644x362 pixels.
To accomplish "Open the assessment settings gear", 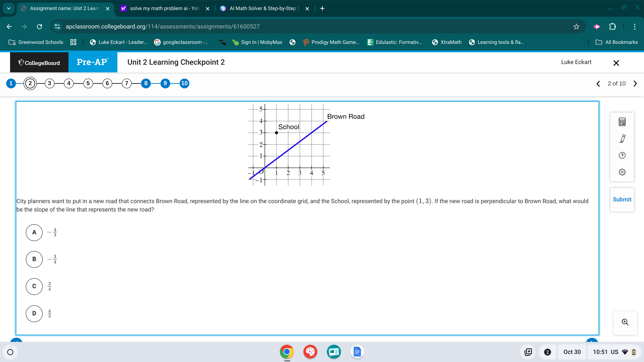I will pyautogui.click(x=622, y=172).
